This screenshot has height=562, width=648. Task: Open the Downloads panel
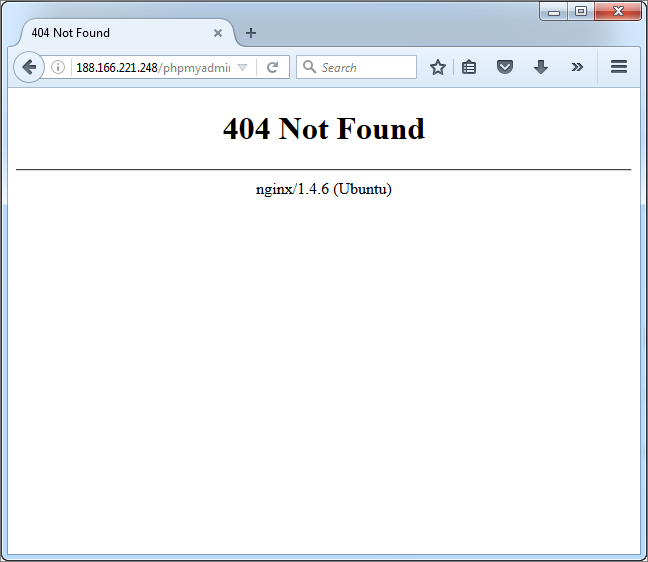[541, 67]
